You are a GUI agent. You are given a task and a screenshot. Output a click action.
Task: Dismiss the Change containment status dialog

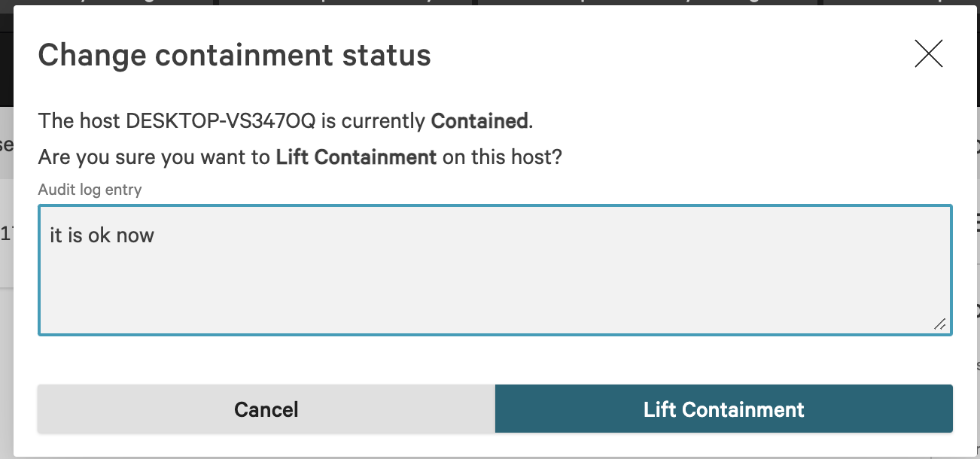click(928, 53)
